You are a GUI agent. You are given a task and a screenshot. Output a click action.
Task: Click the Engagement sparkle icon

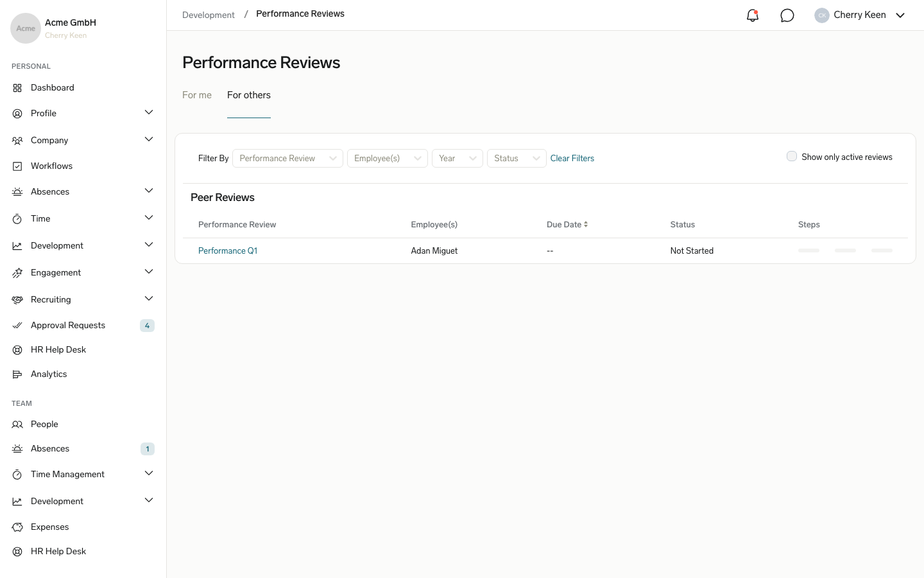(x=17, y=273)
